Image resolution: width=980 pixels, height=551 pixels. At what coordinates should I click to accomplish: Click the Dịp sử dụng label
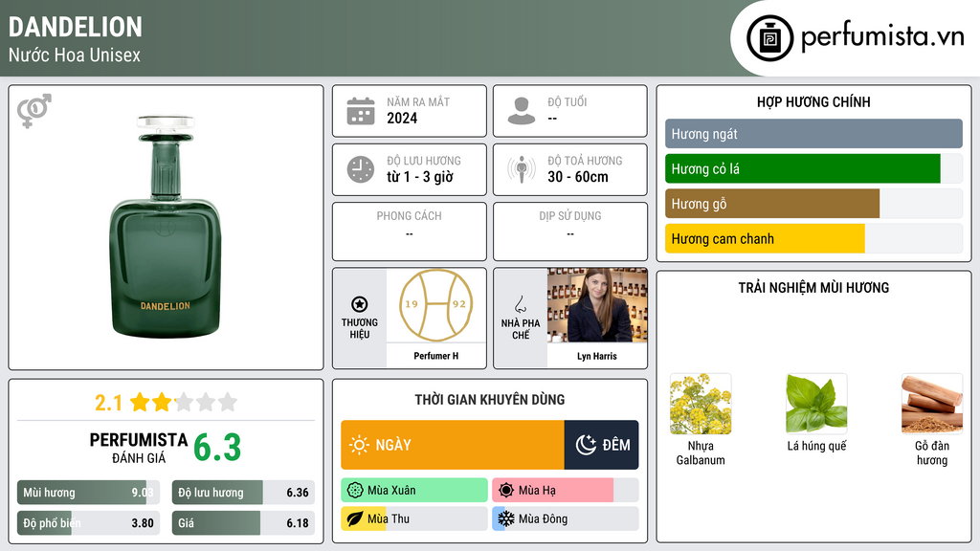(570, 215)
